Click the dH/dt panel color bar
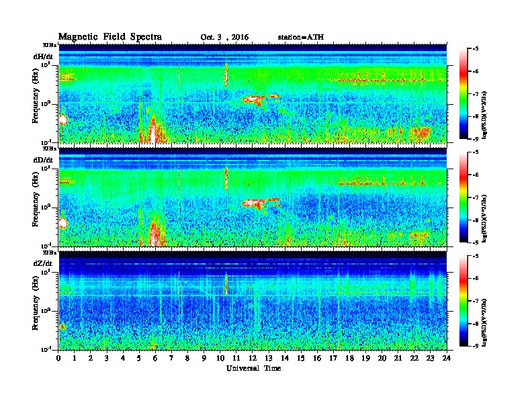 [463, 94]
